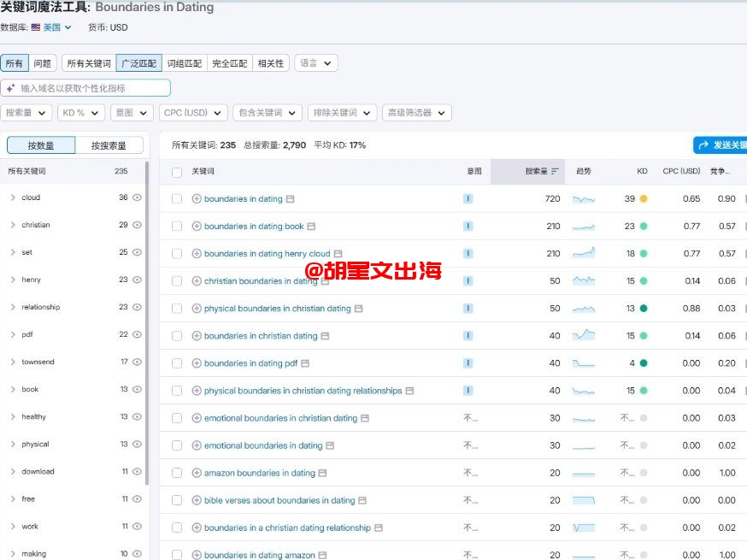Screen dimensions: 747x560
Task: Sort by the KD column header
Action: (642, 171)
